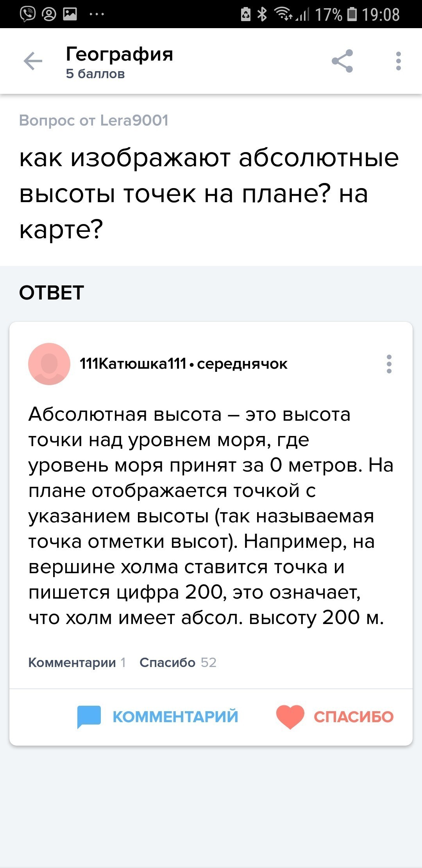Open the share icon in header
Viewport: 422px width, 868px height.
pyautogui.click(x=342, y=61)
